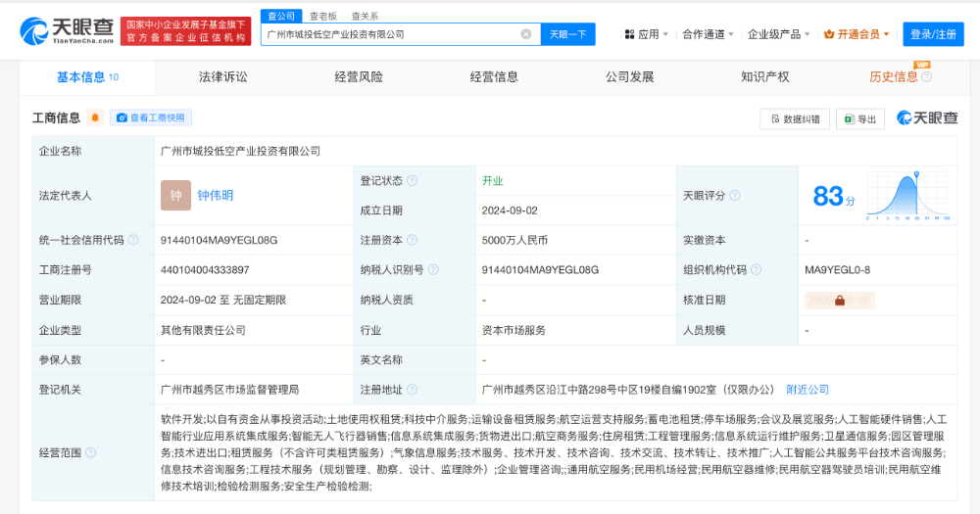The image size is (980, 514).
Task: Click the 纳税人识别号 value 91440104MA9YEGL08G
Action: coord(540,270)
